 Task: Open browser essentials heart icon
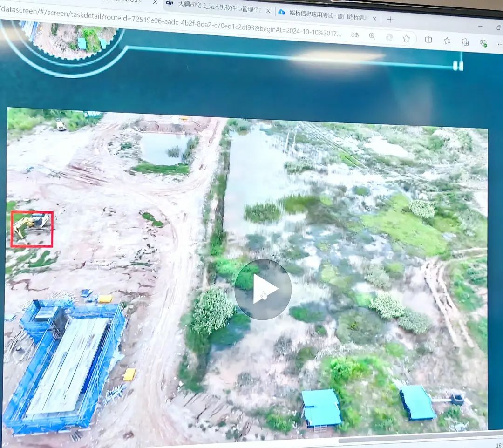(x=483, y=43)
